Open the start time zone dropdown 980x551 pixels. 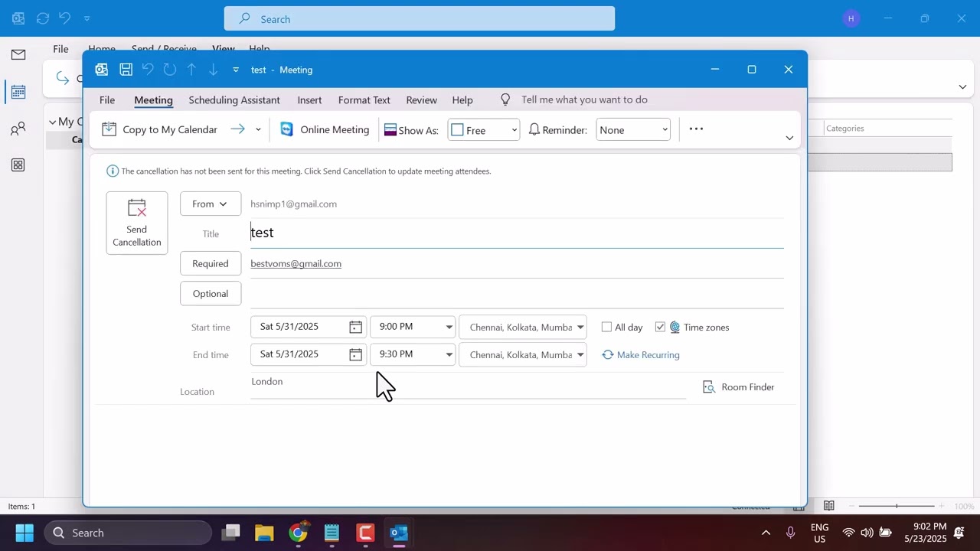click(580, 327)
